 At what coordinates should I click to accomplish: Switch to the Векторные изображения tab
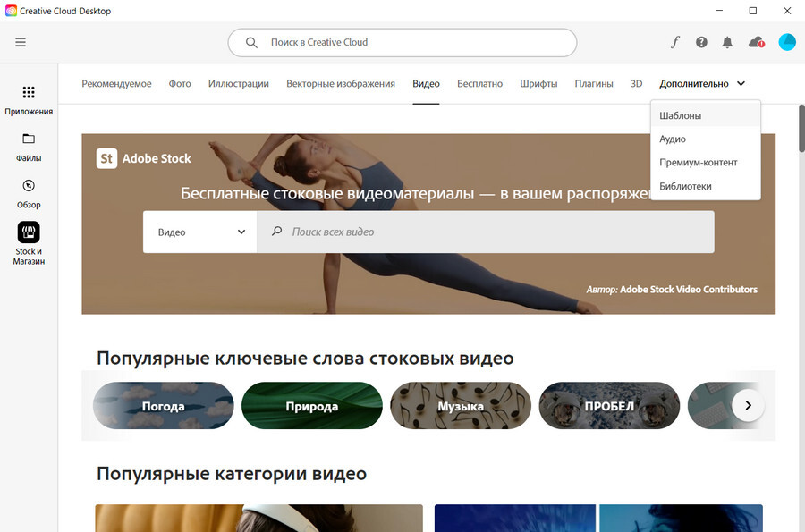[341, 84]
